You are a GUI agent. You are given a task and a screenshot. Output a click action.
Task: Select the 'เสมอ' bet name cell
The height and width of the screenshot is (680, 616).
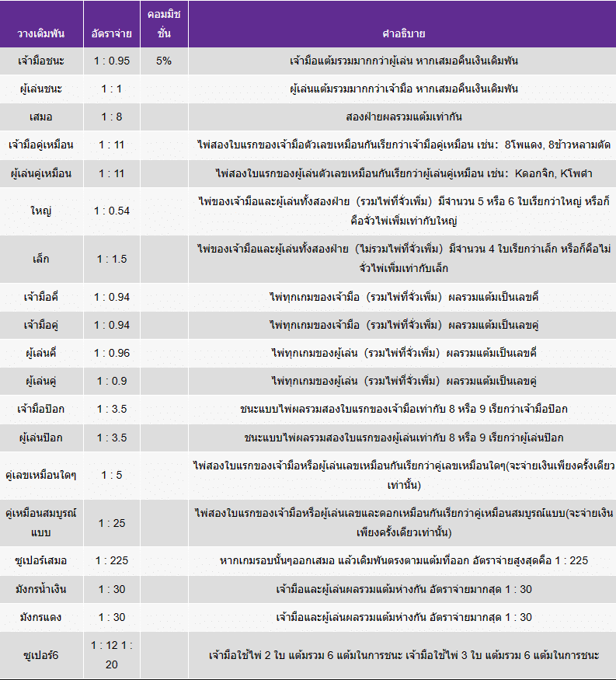click(41, 117)
